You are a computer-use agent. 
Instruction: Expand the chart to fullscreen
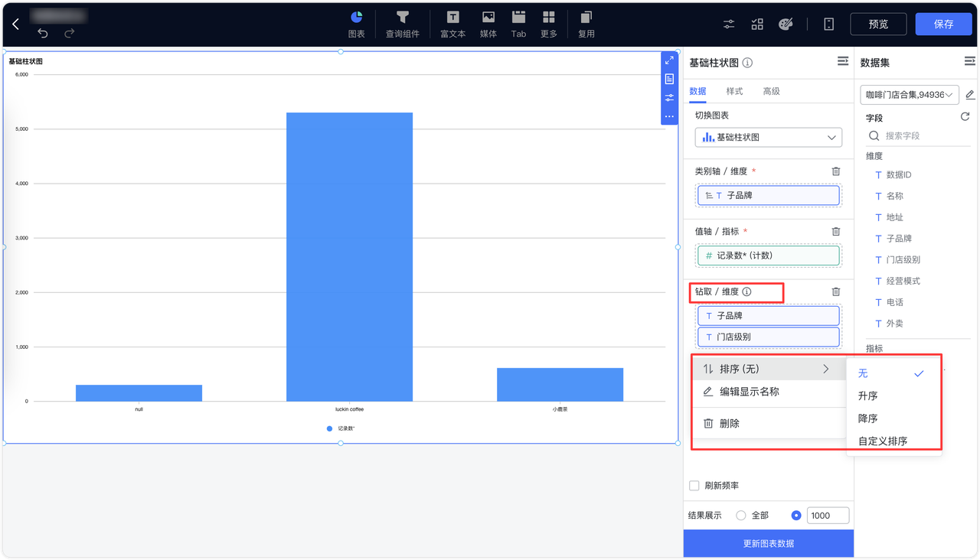click(669, 60)
